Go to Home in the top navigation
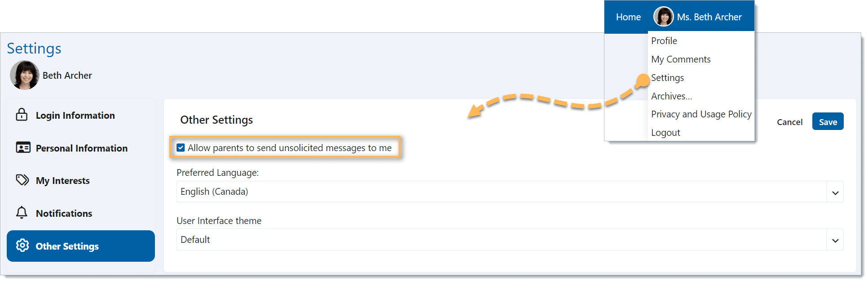The height and width of the screenshot is (282, 868). pos(628,17)
